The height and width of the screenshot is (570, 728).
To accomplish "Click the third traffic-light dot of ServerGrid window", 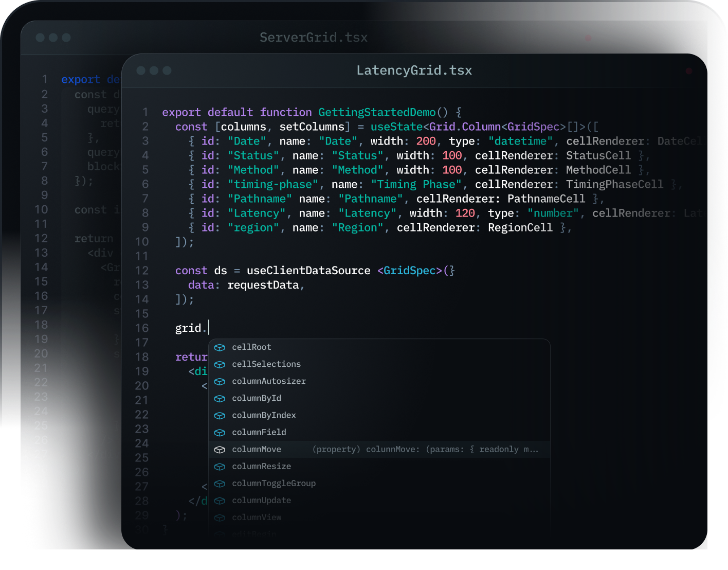I will pos(66,38).
